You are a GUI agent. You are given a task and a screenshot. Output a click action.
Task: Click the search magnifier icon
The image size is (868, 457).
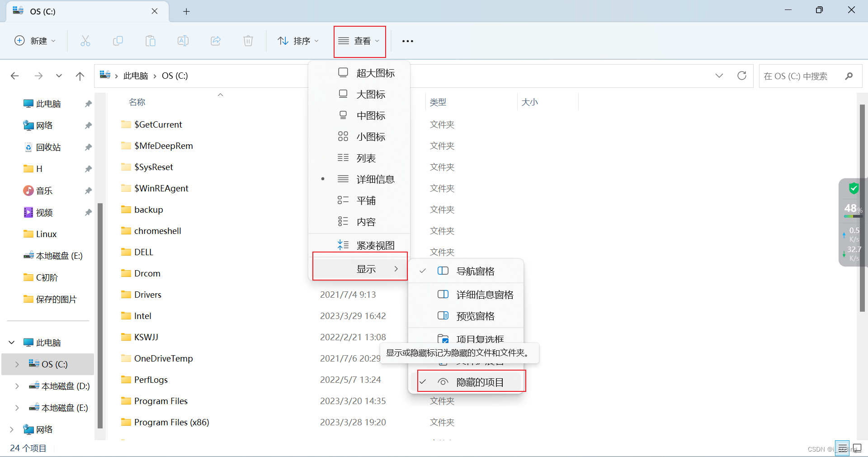(x=849, y=76)
